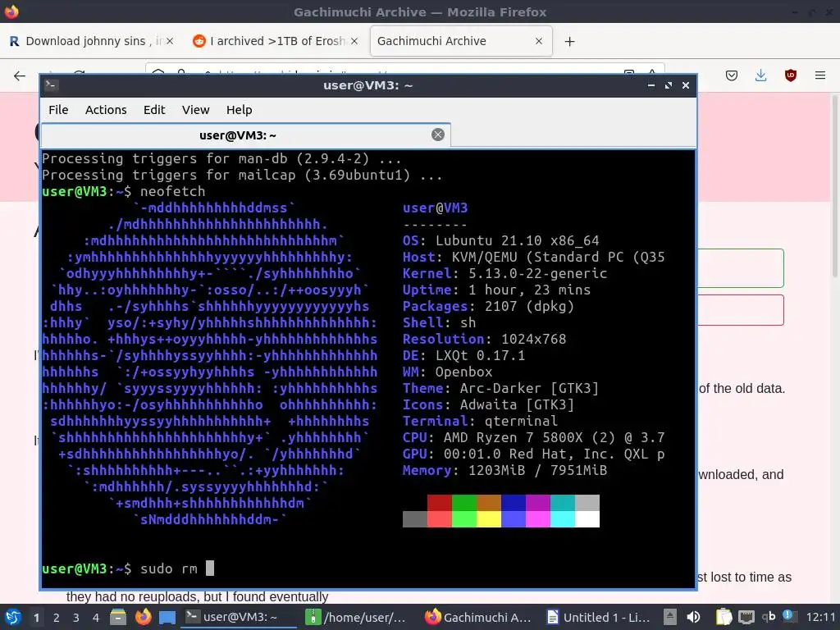Click the 'OS: Lubuntu 21.10 x86_64' line

click(501, 241)
